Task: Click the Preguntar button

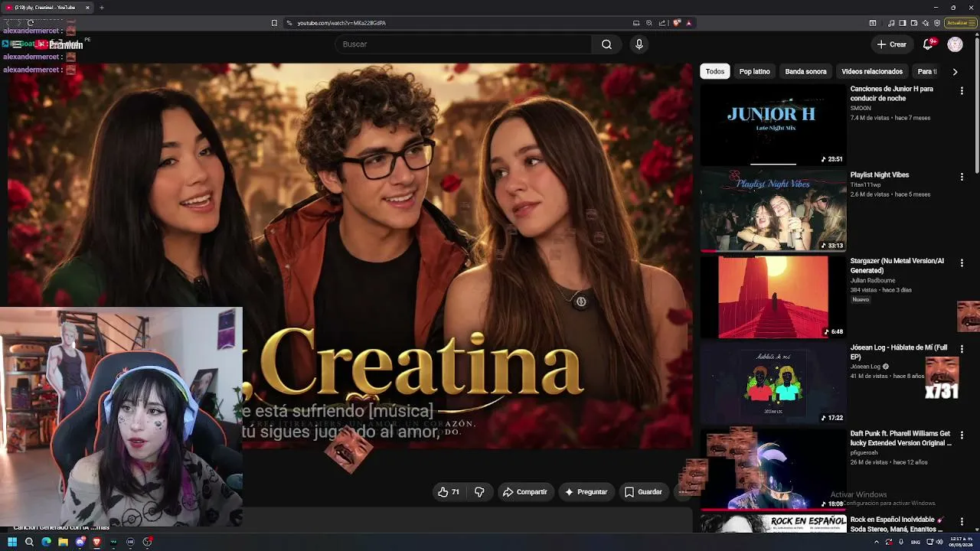Action: (586, 492)
